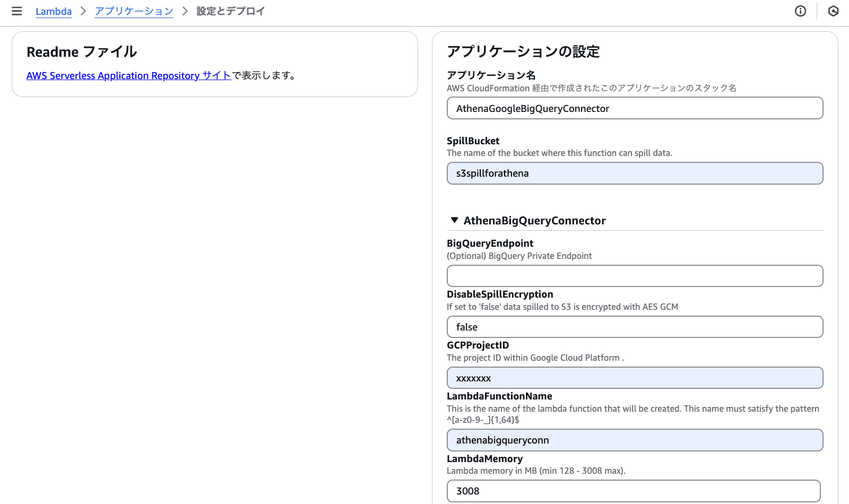Image resolution: width=849 pixels, height=504 pixels.
Task: Click the AWS CloudFormation stack name description
Action: coord(592,88)
